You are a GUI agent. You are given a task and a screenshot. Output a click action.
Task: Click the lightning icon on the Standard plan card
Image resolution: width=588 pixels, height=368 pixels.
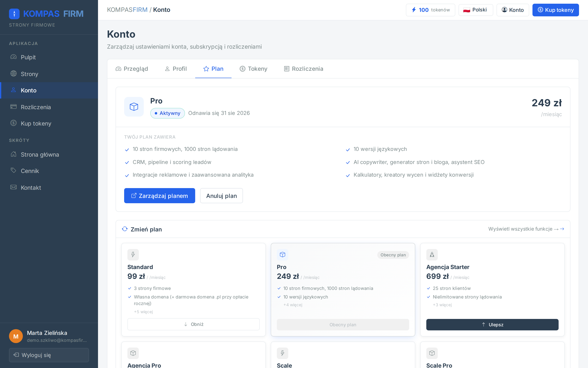[x=133, y=255]
